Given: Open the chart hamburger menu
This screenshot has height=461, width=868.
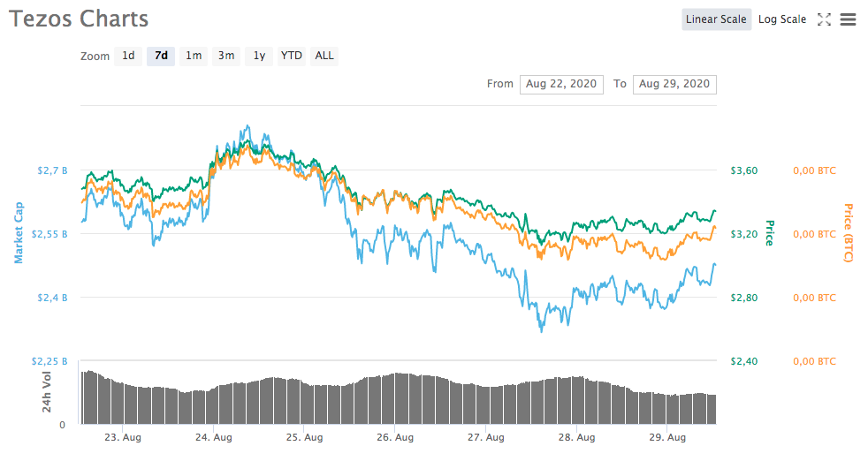Looking at the screenshot, I should [848, 19].
